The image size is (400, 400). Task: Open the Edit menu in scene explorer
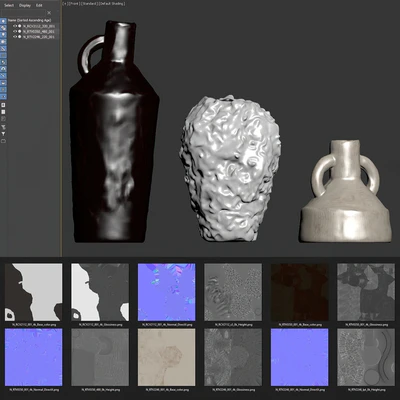coord(39,5)
